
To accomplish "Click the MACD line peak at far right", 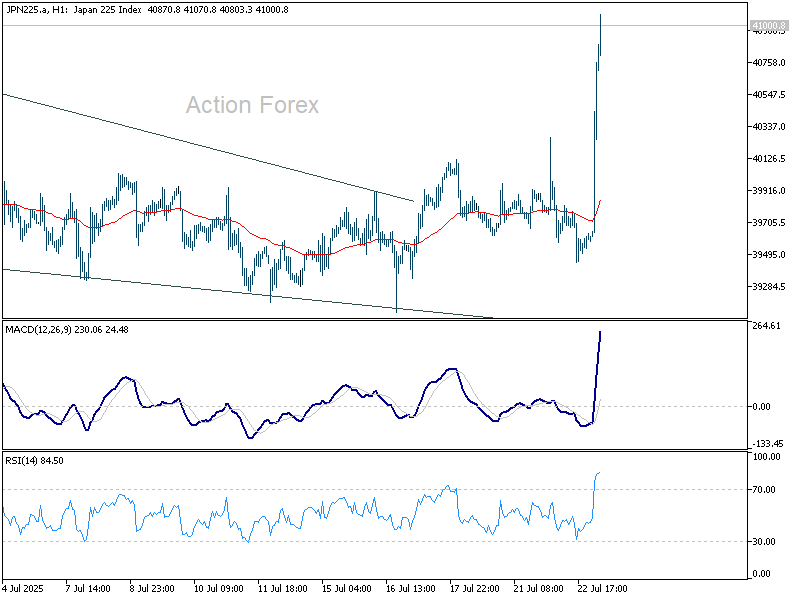I will (x=600, y=333).
